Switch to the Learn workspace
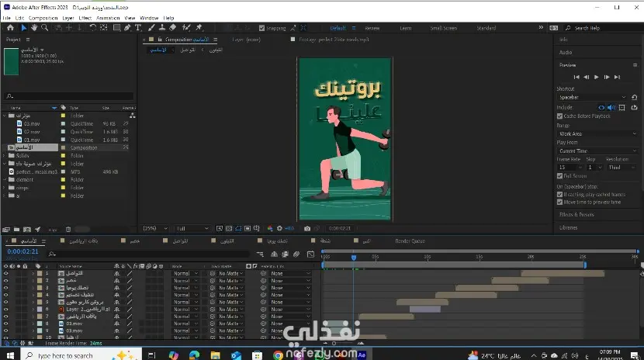 coord(406,28)
